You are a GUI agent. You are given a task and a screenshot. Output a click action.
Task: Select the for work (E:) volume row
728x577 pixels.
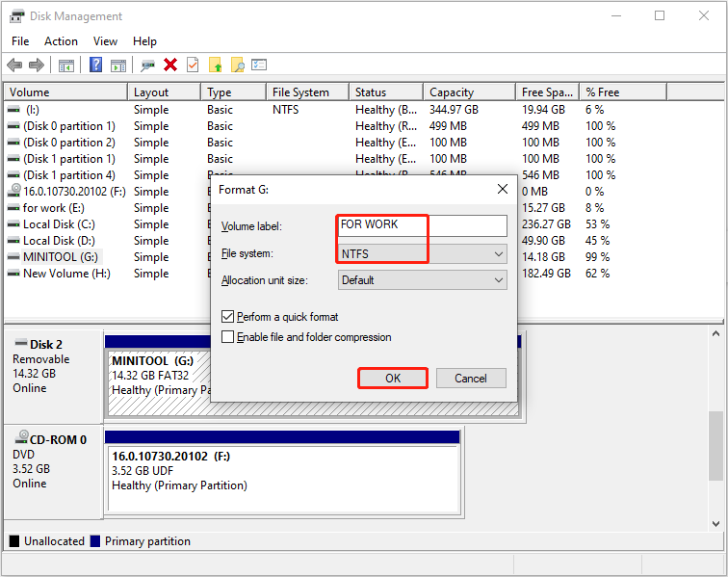(x=53, y=208)
